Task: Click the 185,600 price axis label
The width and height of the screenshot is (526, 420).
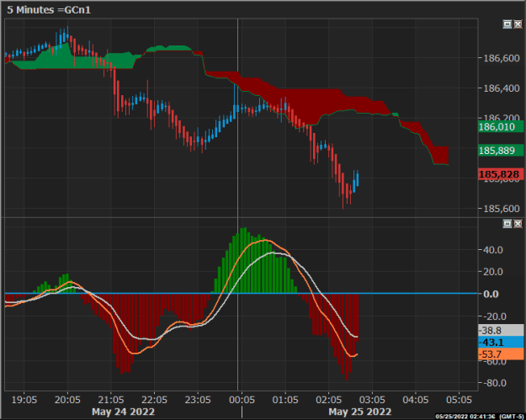Action: [x=502, y=209]
